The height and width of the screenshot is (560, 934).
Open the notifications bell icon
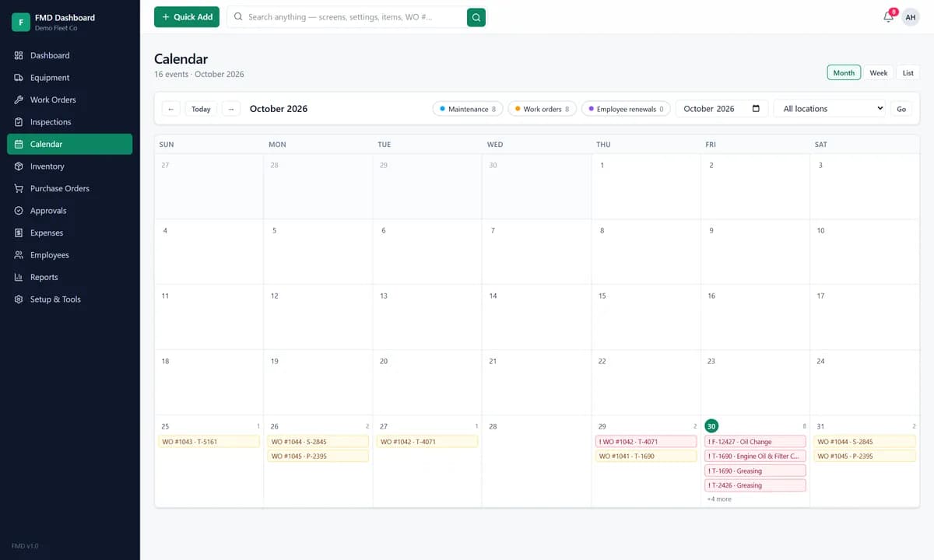[888, 17]
